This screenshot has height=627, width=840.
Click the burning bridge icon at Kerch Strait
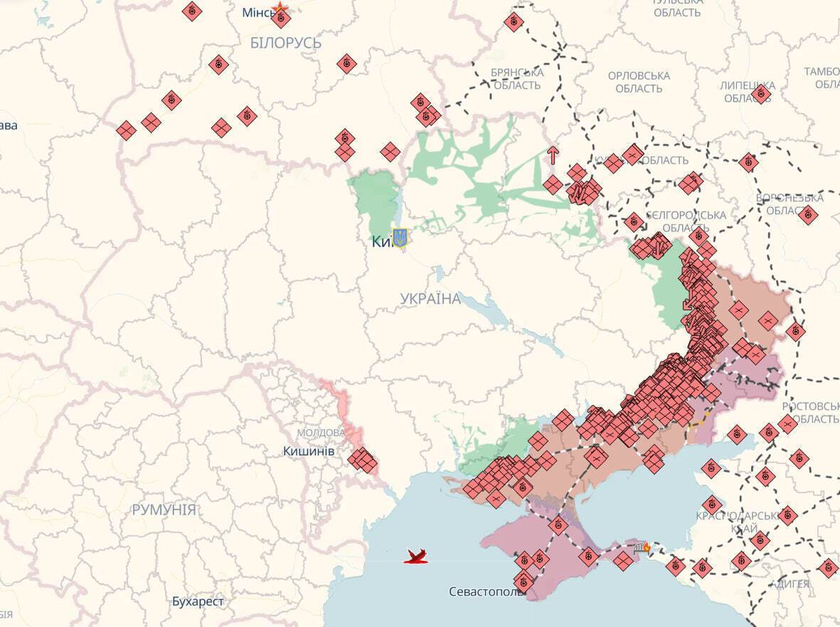point(642,547)
